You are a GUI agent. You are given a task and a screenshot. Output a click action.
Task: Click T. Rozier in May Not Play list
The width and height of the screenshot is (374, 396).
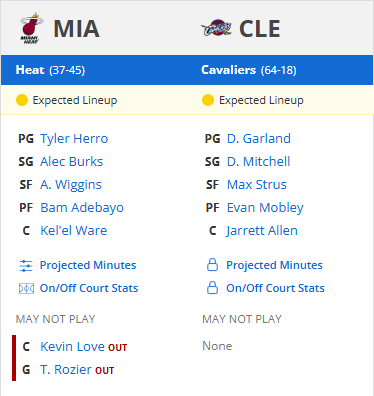coord(66,370)
